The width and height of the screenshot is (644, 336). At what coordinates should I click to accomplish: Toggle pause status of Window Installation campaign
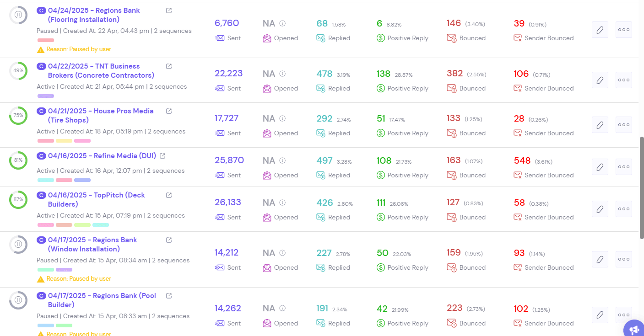(x=18, y=245)
